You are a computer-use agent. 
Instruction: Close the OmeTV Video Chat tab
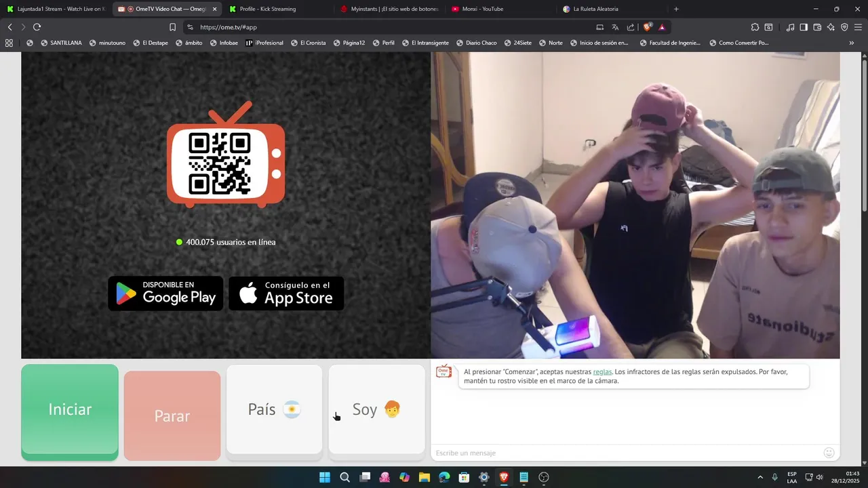tap(214, 9)
